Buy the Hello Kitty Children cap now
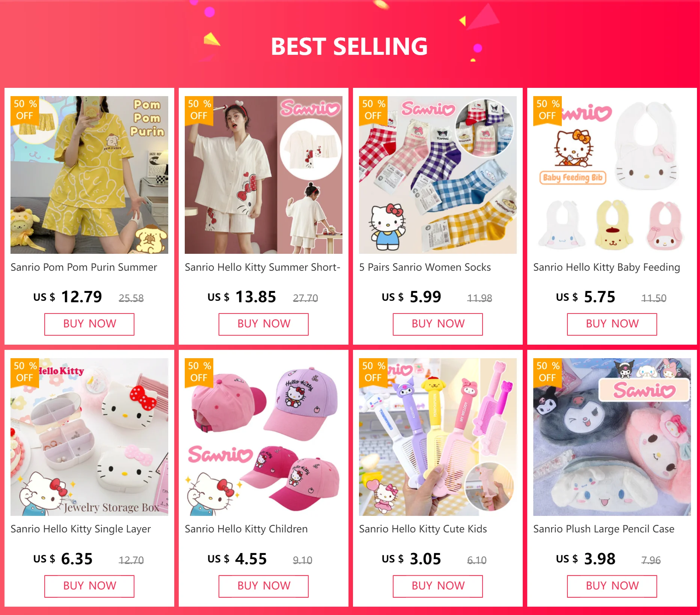Screen dimensions: 700x615 pos(264,586)
